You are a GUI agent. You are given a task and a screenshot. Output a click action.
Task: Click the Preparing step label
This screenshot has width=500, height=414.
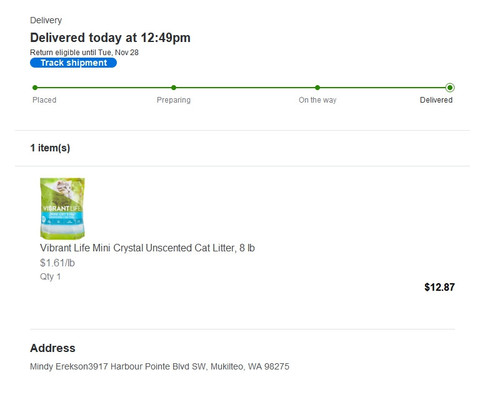[x=174, y=100]
